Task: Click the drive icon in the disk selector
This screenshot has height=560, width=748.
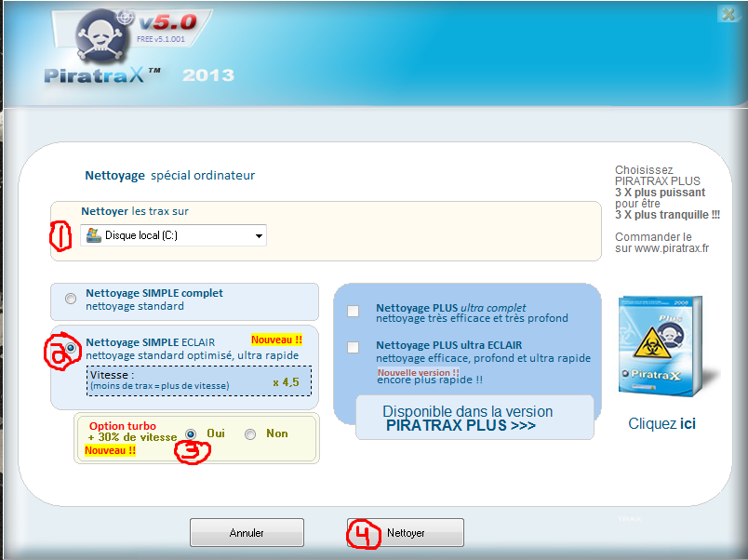Action: click(93, 235)
